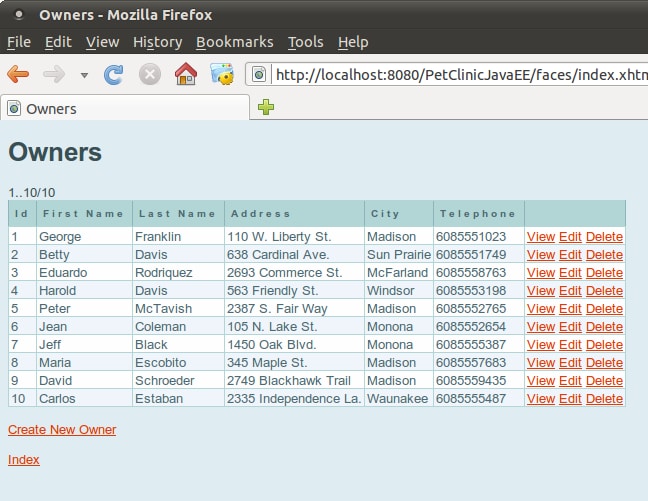View owner Carlos Estaban
Image resolution: width=648 pixels, height=501 pixels.
pos(541,398)
